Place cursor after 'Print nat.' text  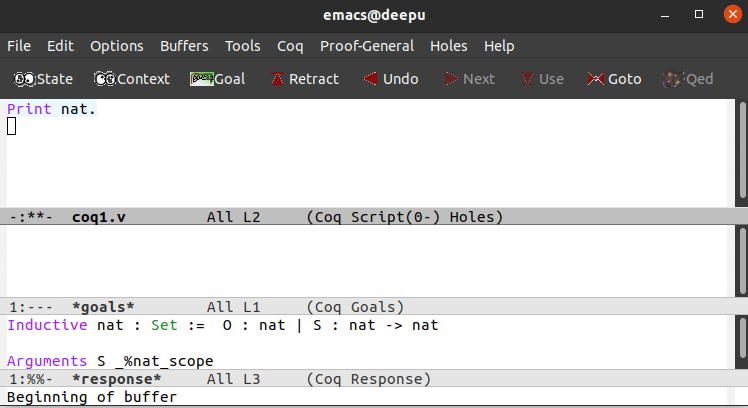(x=98, y=109)
